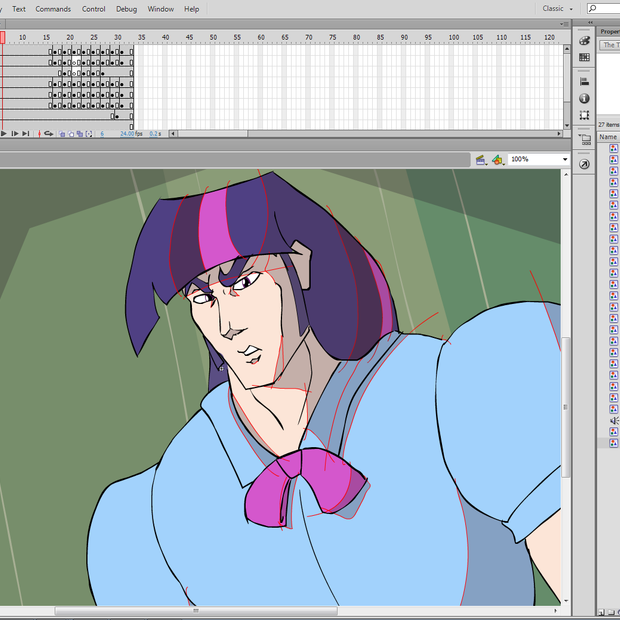620x620 pixels.
Task: Open the Classic workspace switcher
Action: (557, 9)
